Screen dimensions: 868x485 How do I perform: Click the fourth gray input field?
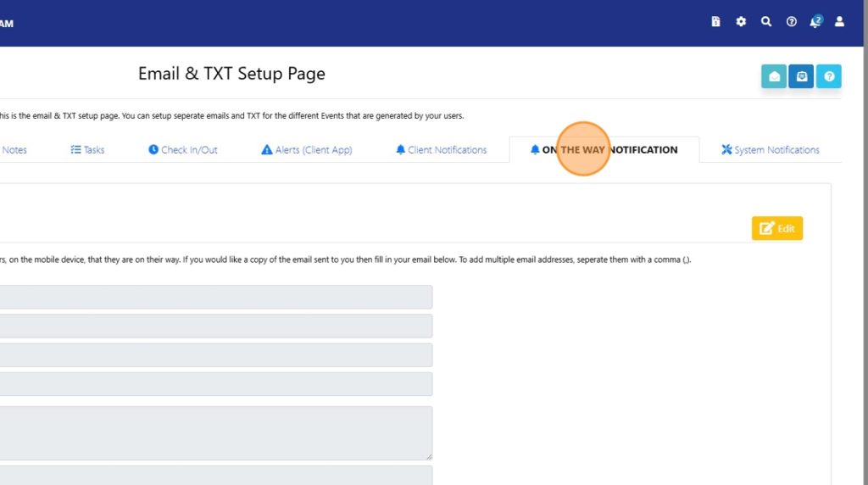(215, 384)
